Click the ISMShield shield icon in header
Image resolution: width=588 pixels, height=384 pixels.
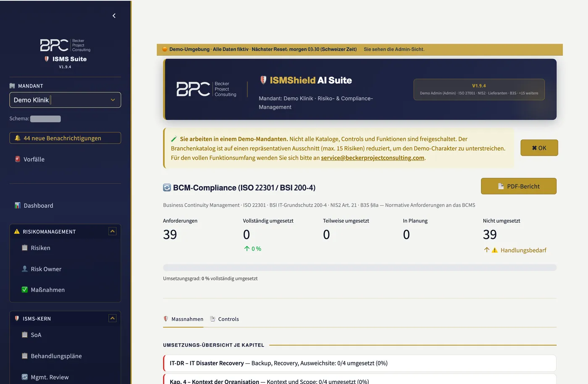pos(263,80)
